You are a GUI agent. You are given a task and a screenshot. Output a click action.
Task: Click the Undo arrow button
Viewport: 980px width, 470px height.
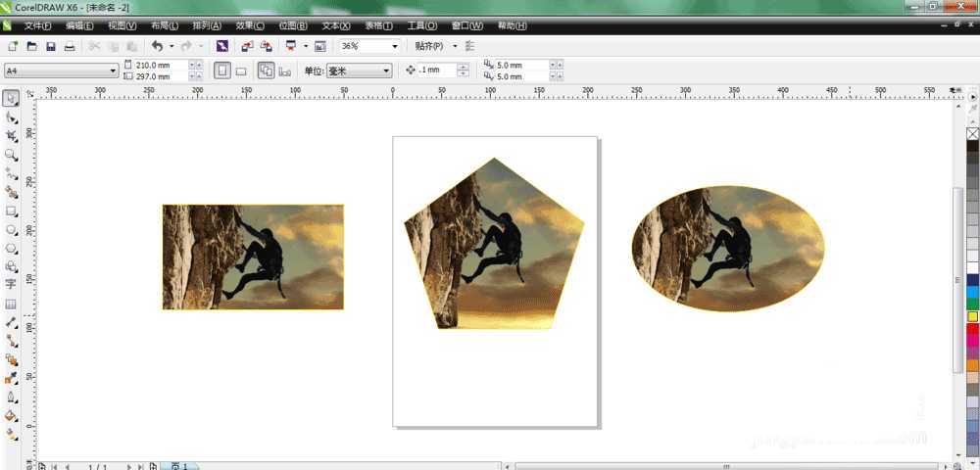click(x=157, y=46)
